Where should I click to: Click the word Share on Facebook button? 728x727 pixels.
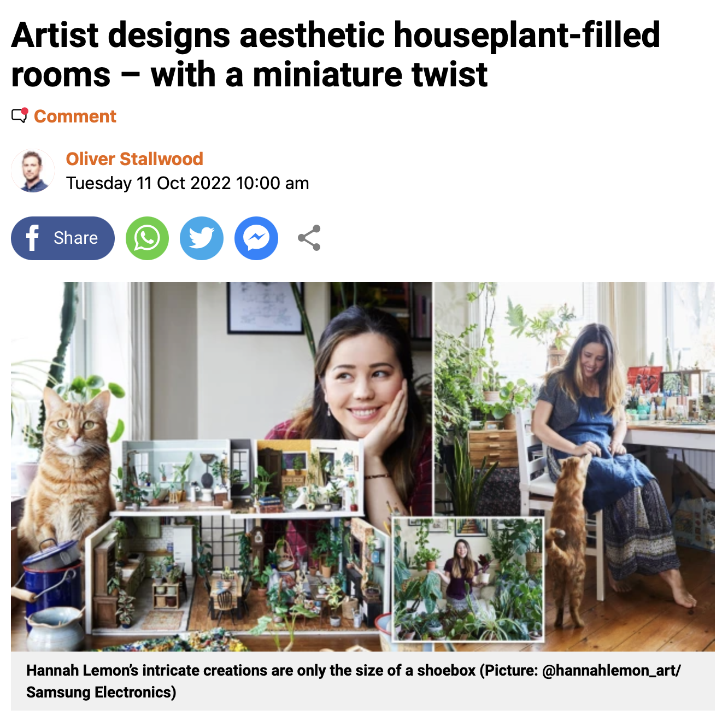click(75, 238)
